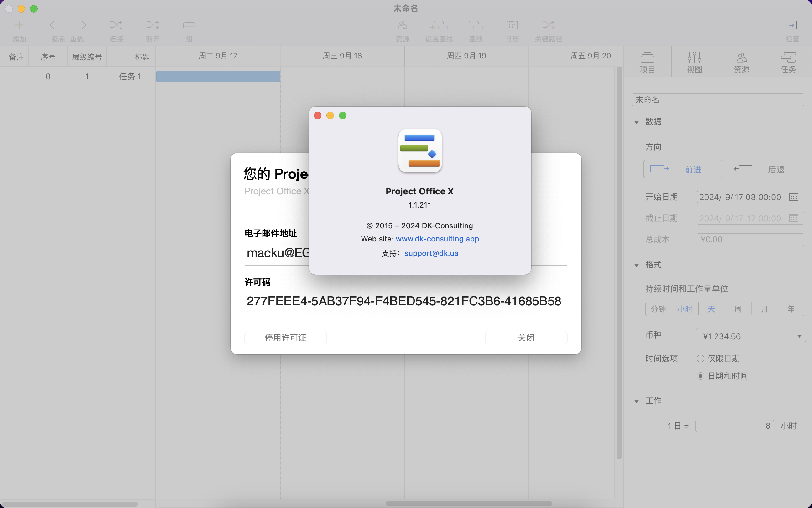Switch to the Task (任务) inspector tab

pos(788,62)
